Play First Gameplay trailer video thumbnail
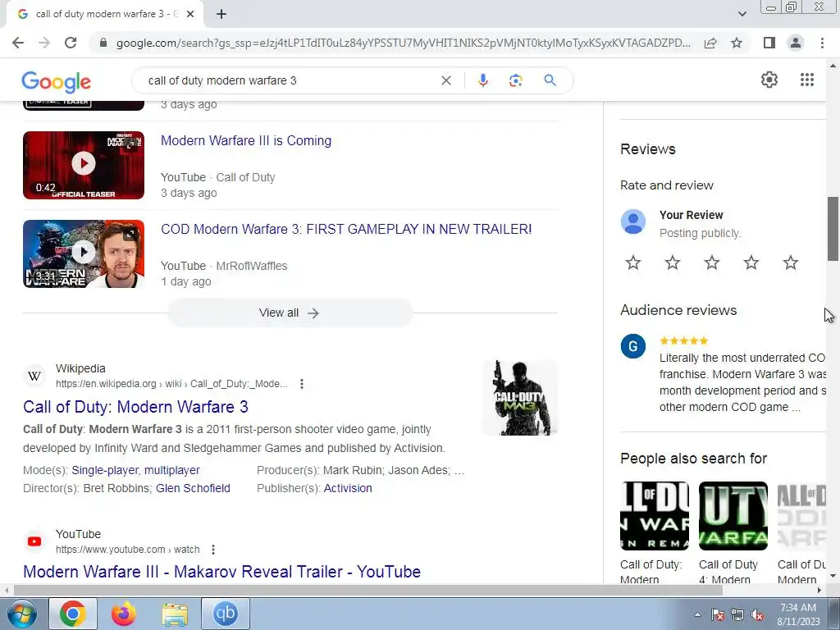Screen dimensions: 840x630 click(x=84, y=254)
